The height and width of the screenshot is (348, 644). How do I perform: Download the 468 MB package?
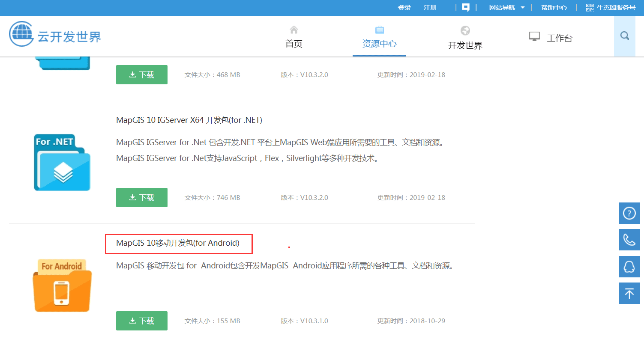pyautogui.click(x=142, y=74)
